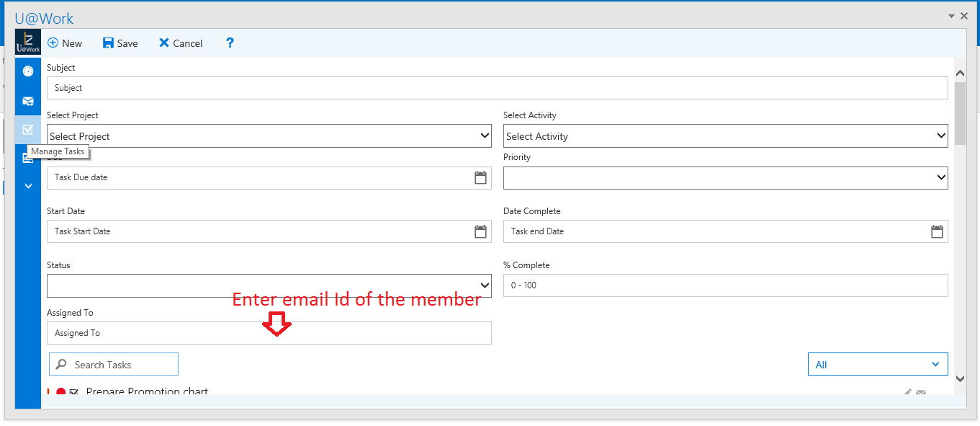Toggle checkbox for Prepare Promotion chart task
The image size is (980, 426).
pyautogui.click(x=74, y=393)
